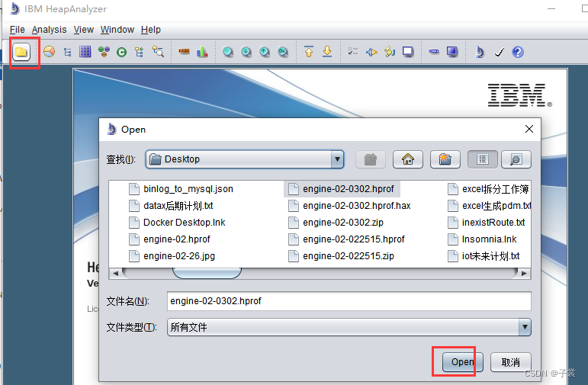Select file engine-02.hprof
The image size is (588, 385).
coord(169,239)
